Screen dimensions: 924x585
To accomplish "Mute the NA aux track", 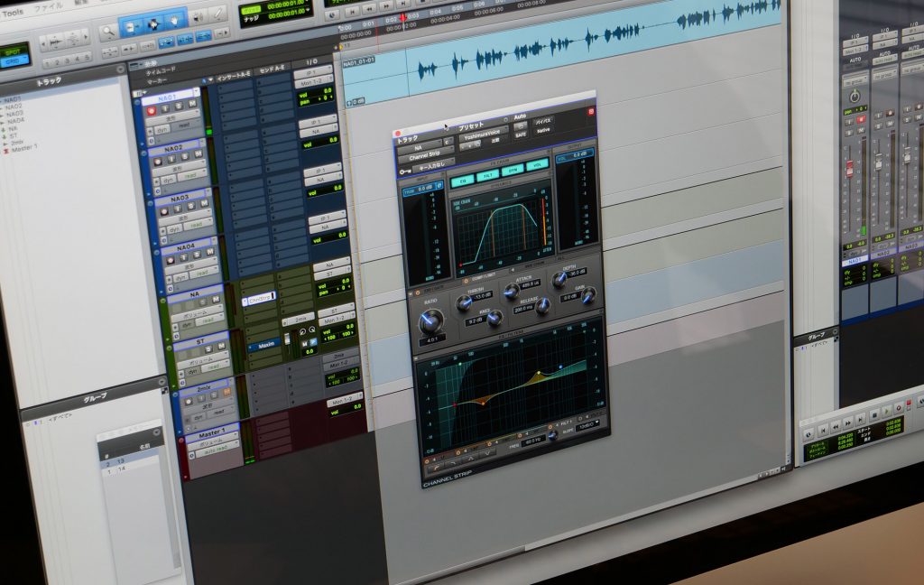I will tap(216, 300).
